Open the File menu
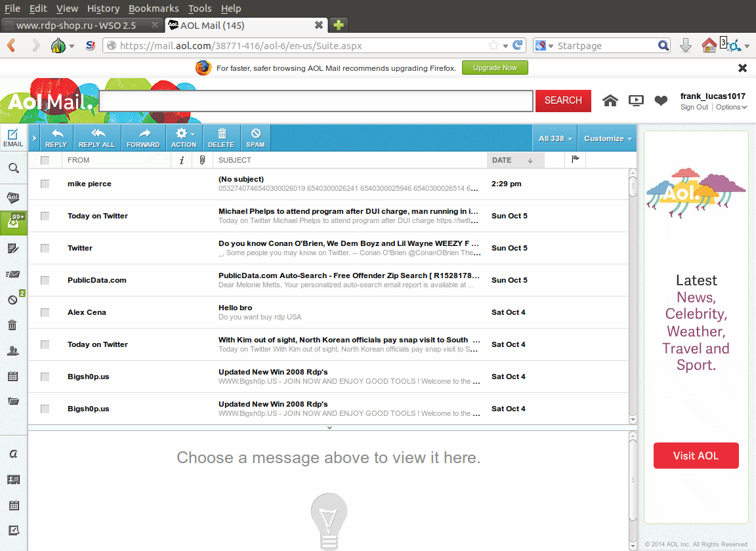Image resolution: width=756 pixels, height=551 pixels. [12, 8]
